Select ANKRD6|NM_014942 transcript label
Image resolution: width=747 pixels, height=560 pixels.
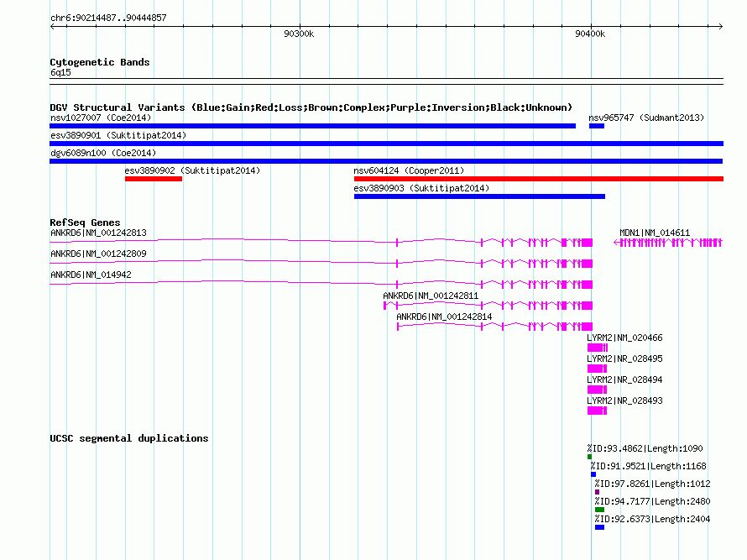coord(91,275)
